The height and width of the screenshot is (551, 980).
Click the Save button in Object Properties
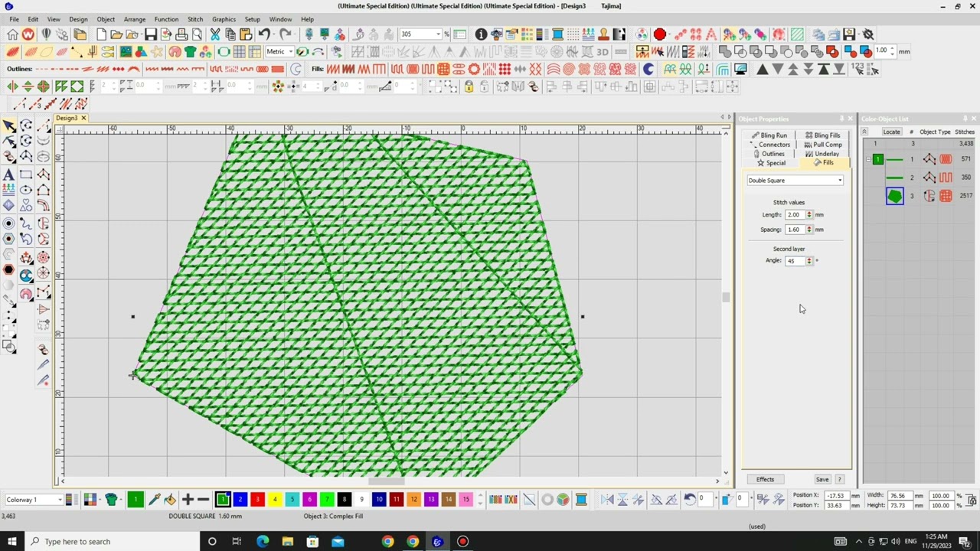pos(822,479)
